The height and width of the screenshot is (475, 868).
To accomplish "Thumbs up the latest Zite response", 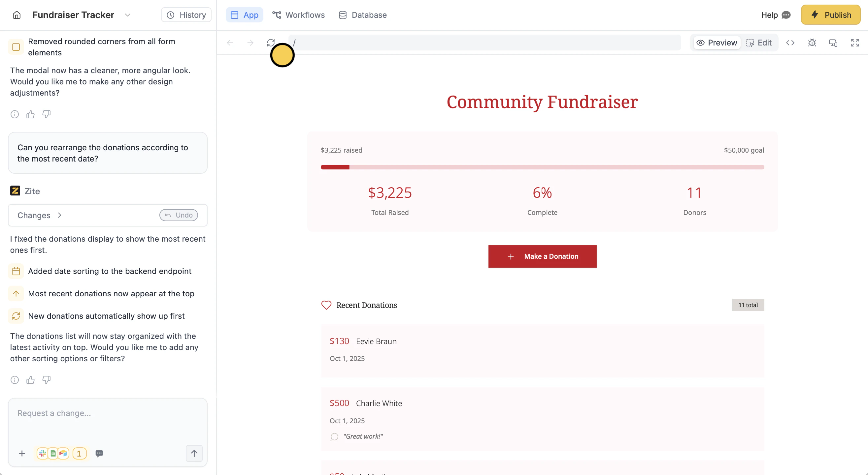I will [x=30, y=380].
